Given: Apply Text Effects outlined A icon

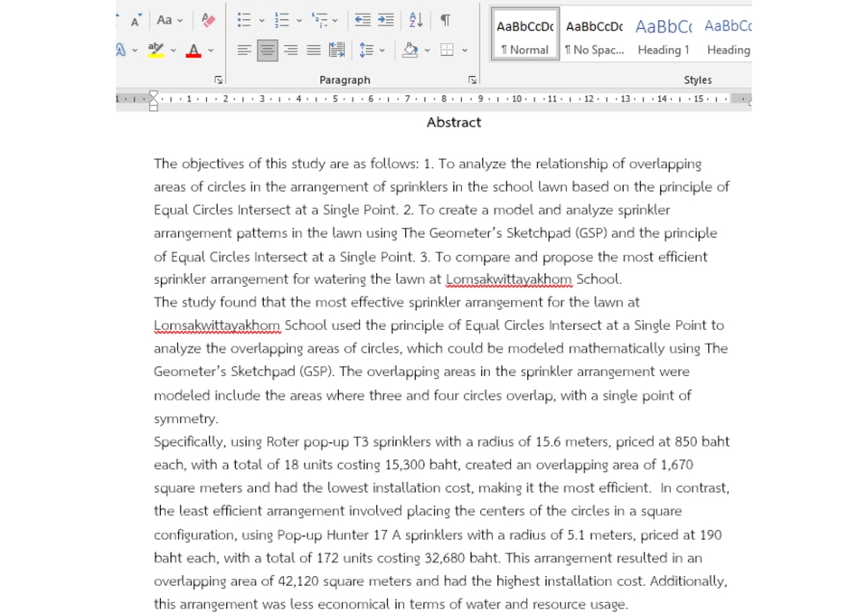Looking at the screenshot, I should [120, 51].
